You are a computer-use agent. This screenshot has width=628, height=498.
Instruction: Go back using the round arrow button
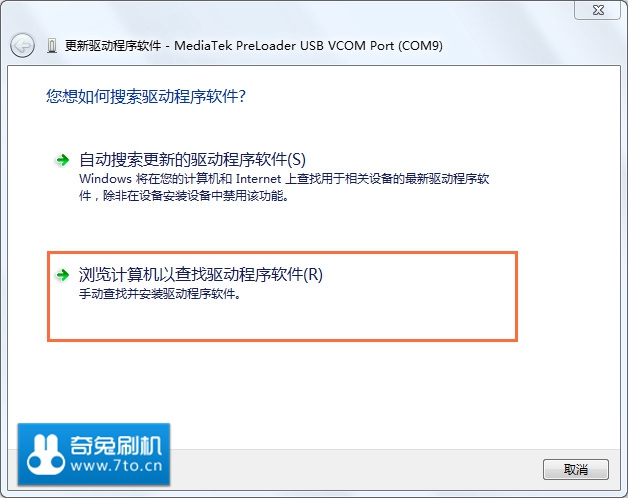pos(22,45)
